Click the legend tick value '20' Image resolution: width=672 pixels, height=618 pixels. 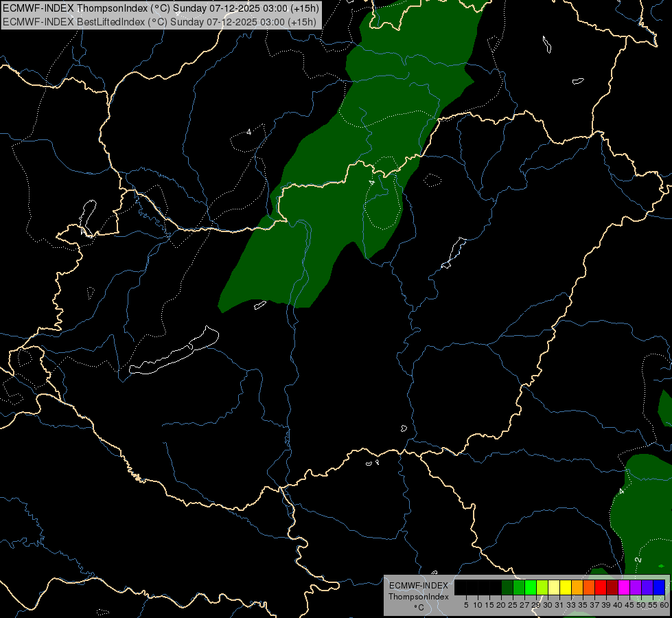pyautogui.click(x=501, y=605)
